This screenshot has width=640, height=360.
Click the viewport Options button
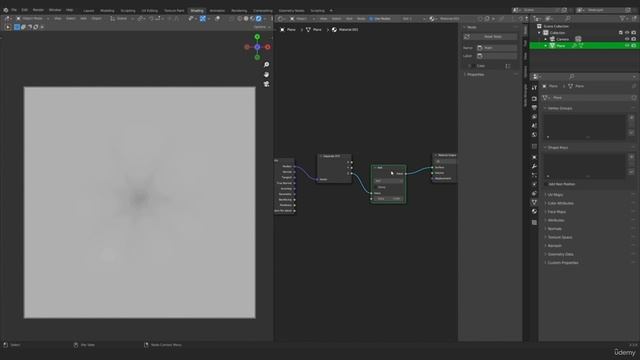point(261,27)
